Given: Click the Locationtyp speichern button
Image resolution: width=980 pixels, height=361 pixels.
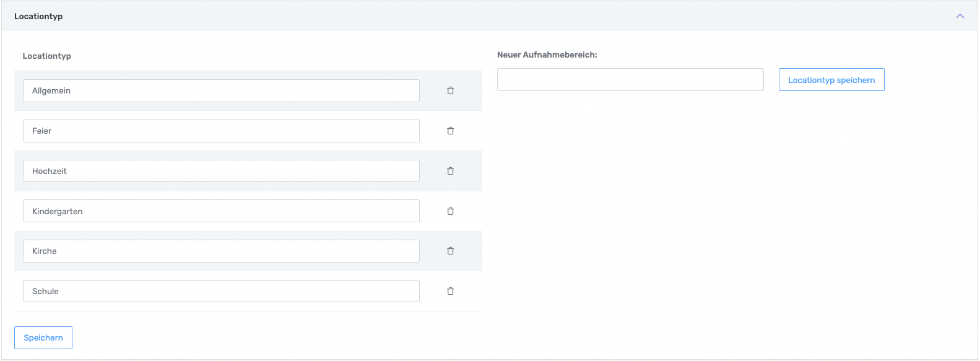Looking at the screenshot, I should [x=831, y=80].
